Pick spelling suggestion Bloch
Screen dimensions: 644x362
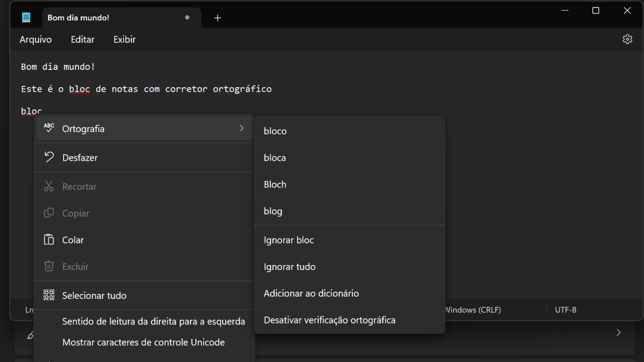[349, 184]
